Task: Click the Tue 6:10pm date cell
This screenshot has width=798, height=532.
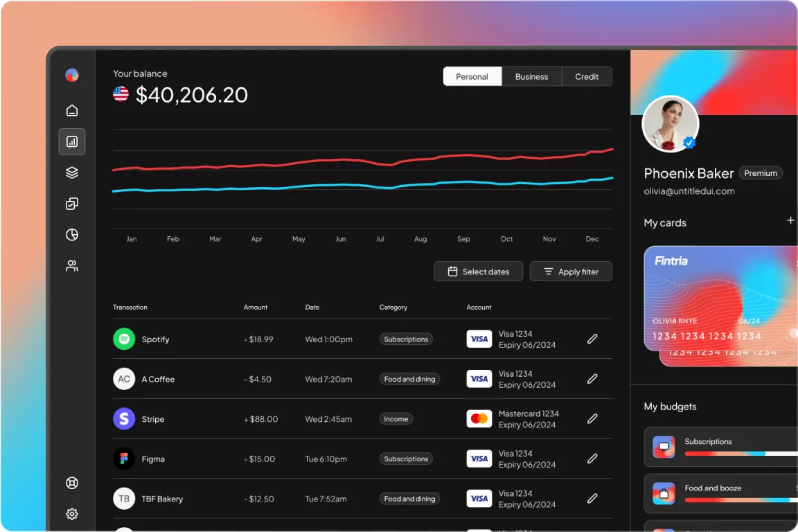Action: coord(326,459)
